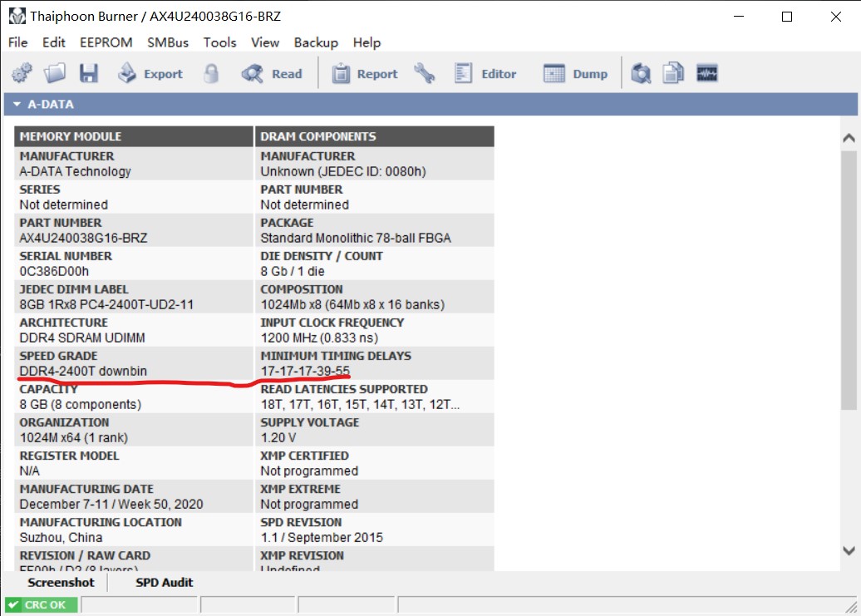Click the read latencies 18T, 17T, 16T value
The height and width of the screenshot is (616, 861).
click(x=360, y=405)
